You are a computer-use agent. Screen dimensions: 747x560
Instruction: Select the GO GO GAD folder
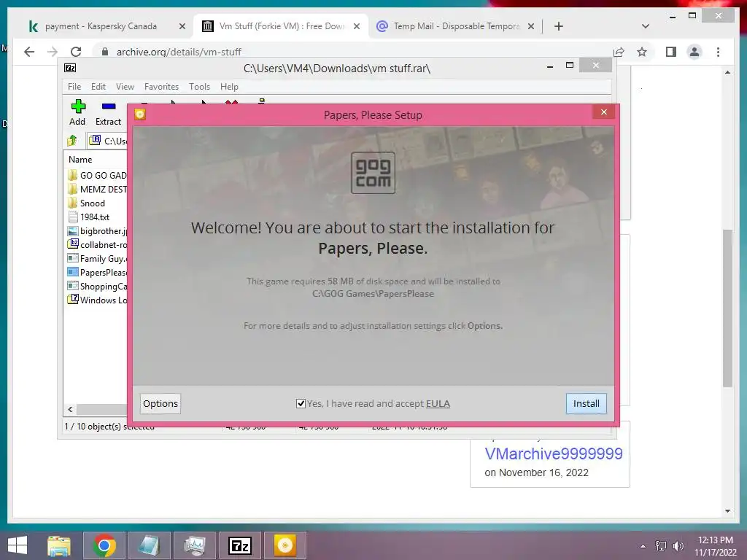click(97, 175)
